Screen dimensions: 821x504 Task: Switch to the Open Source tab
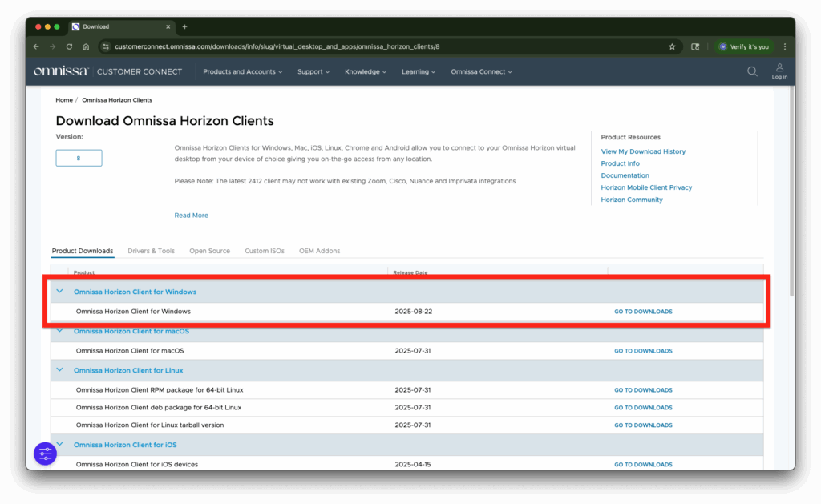pyautogui.click(x=209, y=251)
